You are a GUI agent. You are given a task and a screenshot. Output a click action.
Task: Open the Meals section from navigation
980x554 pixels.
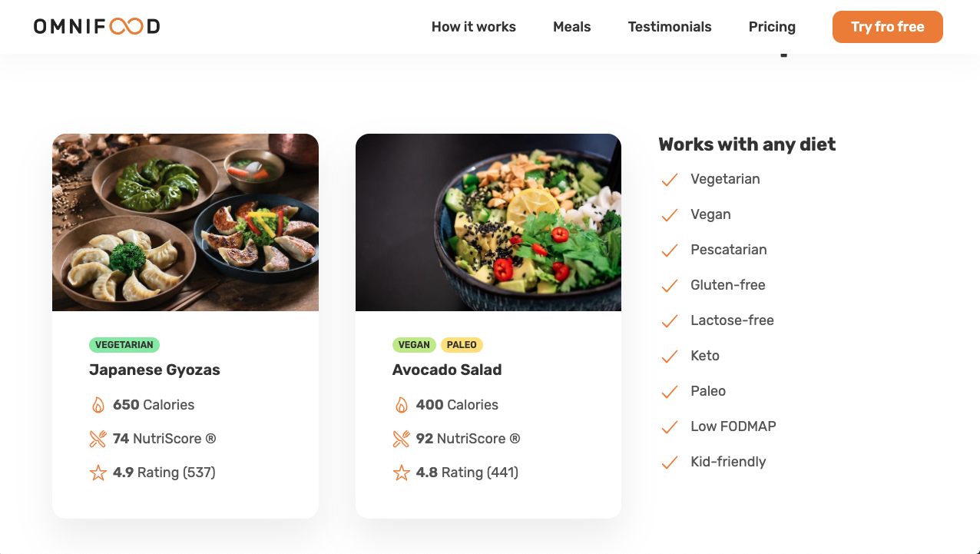[x=571, y=26]
